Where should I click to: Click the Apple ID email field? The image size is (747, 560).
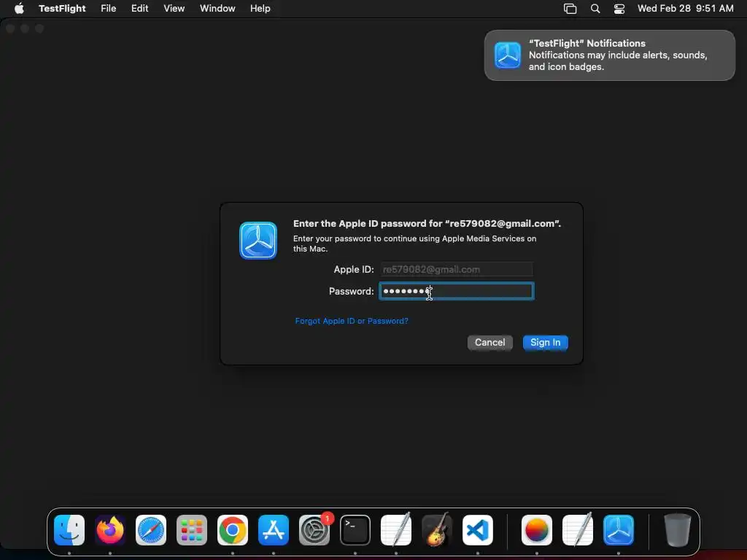pos(457,269)
